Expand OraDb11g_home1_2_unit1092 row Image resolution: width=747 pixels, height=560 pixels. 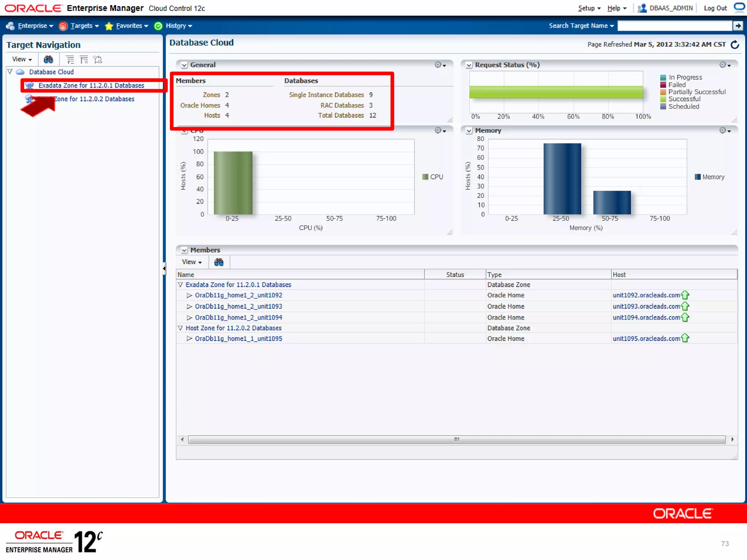click(189, 295)
